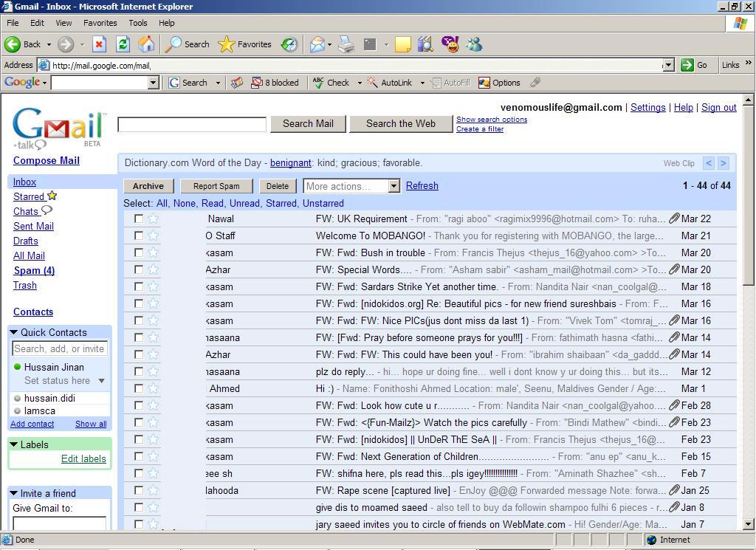Screen dimensions: 756x550
Task: Click attachment paperclip on Special Words email
Action: pos(674,269)
